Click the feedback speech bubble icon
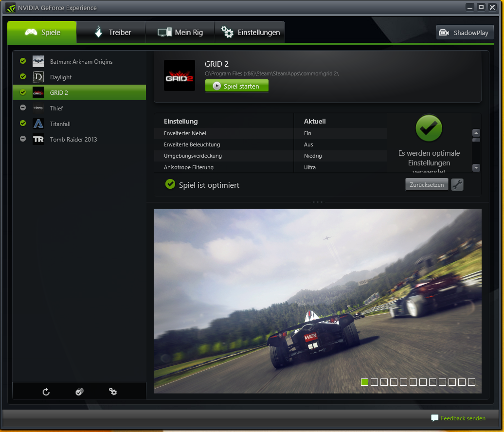504x432 pixels. pos(434,418)
